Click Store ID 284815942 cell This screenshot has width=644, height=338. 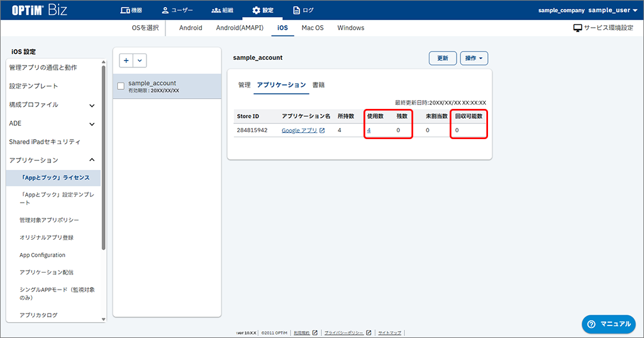pos(252,130)
